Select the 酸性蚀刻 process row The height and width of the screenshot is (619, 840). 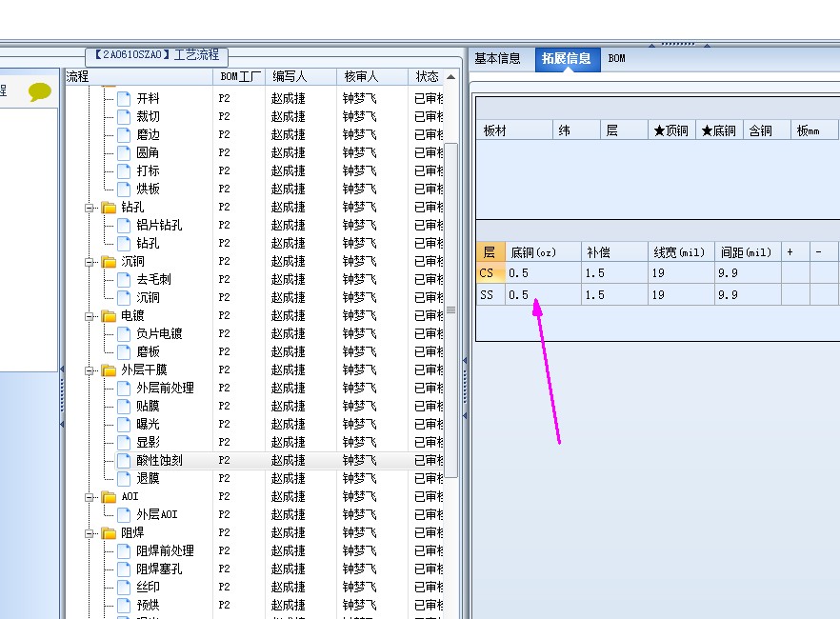[280, 461]
